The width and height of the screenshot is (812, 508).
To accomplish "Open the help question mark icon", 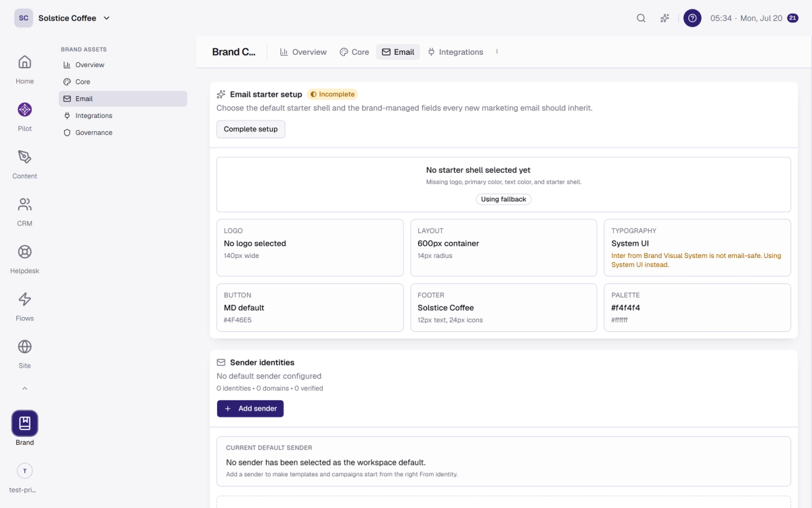I will [692, 18].
